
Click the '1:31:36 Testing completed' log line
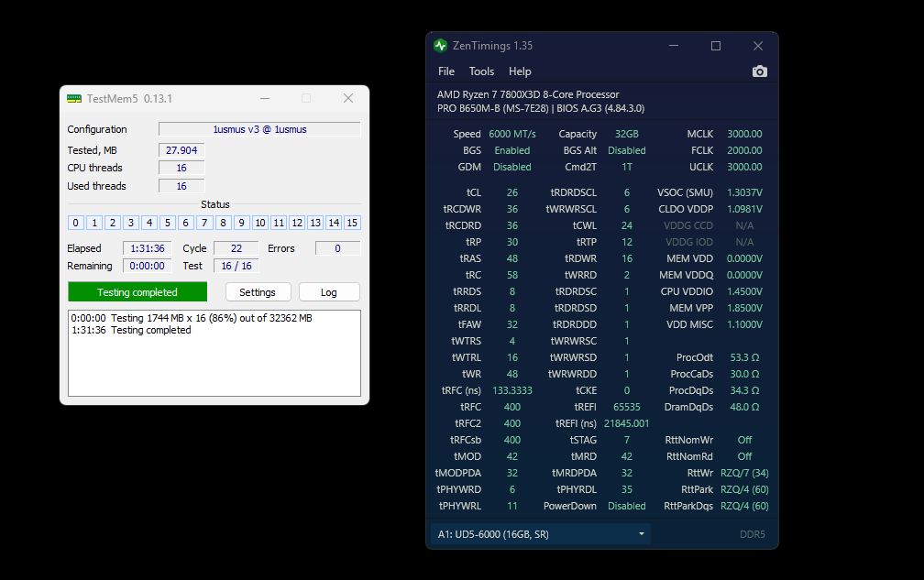coord(131,331)
